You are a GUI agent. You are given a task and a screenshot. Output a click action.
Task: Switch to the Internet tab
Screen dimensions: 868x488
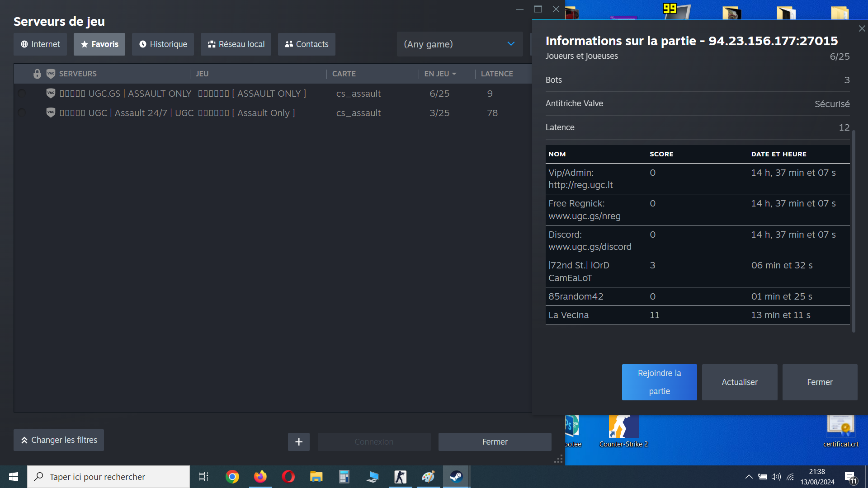click(40, 44)
